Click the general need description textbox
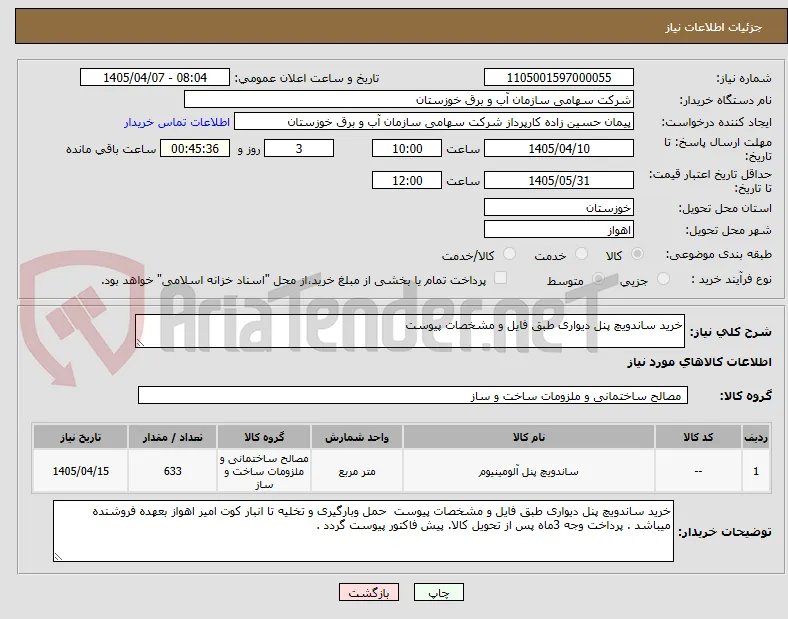The width and height of the screenshot is (788, 619). pos(410,331)
